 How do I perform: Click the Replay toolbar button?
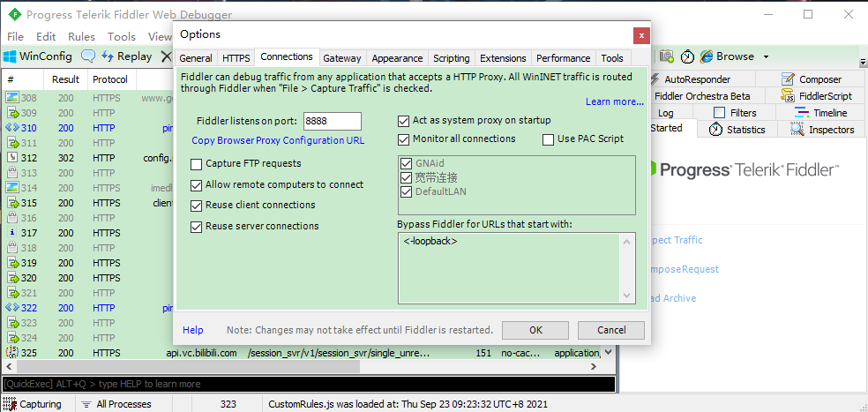click(x=127, y=56)
